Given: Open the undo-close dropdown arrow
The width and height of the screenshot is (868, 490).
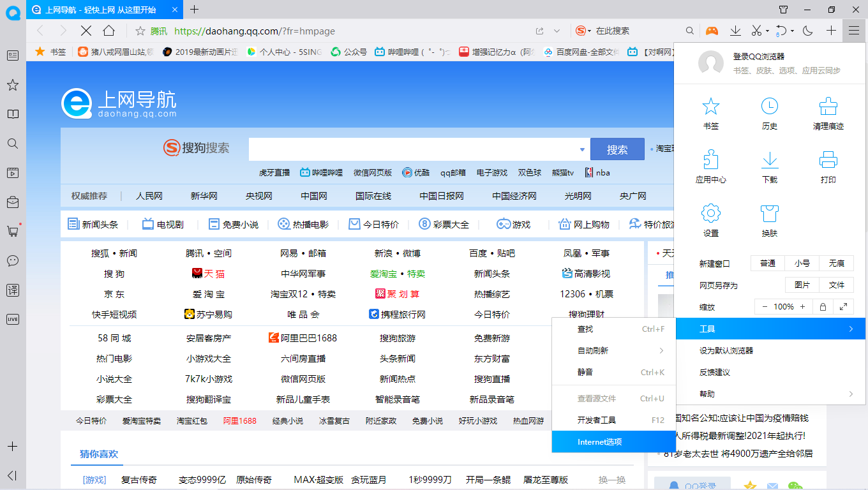Looking at the screenshot, I should (792, 31).
